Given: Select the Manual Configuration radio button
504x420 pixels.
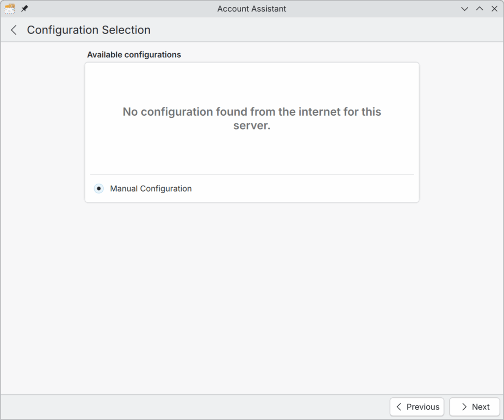Looking at the screenshot, I should (x=99, y=189).
